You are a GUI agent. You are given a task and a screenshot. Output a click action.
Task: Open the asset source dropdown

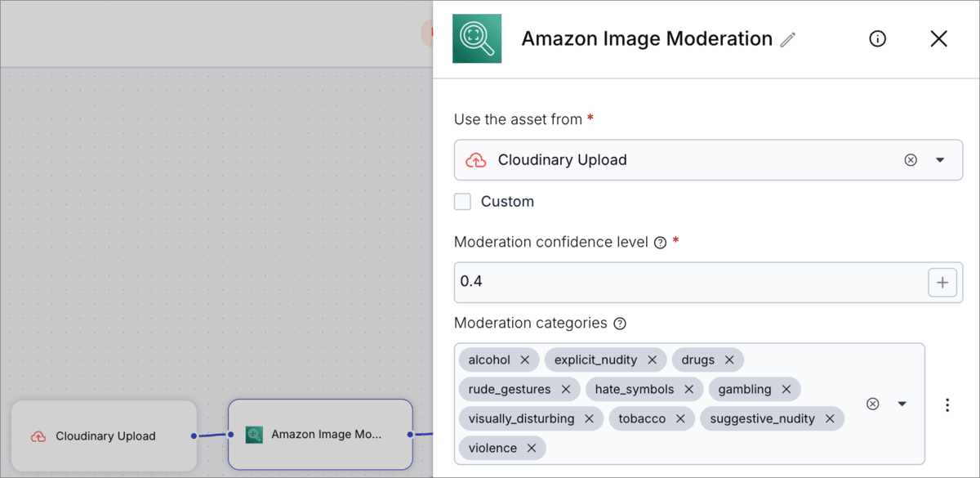938,159
